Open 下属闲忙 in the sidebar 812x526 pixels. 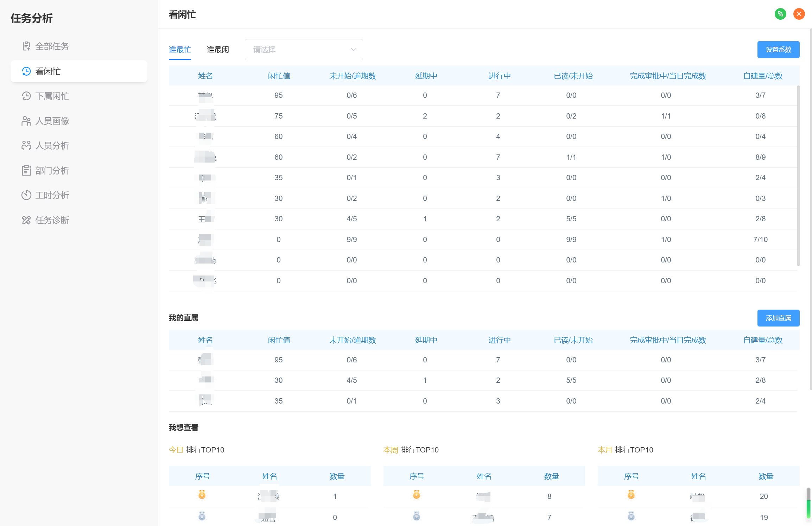tap(52, 96)
